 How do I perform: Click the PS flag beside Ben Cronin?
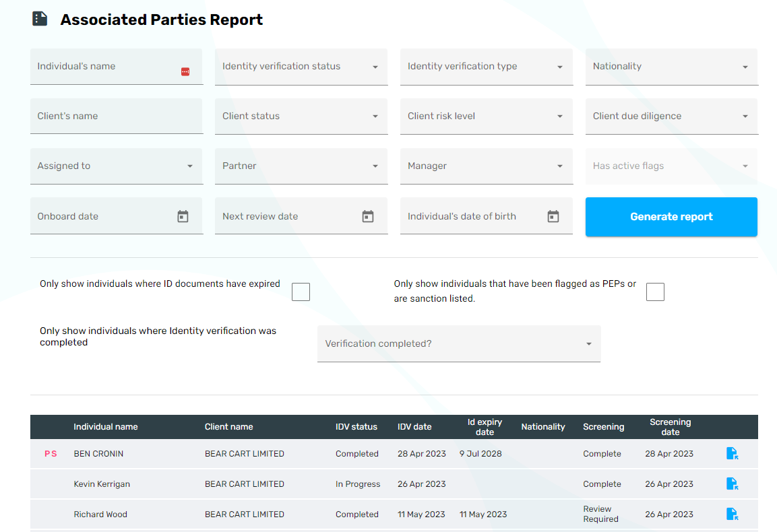tap(51, 454)
